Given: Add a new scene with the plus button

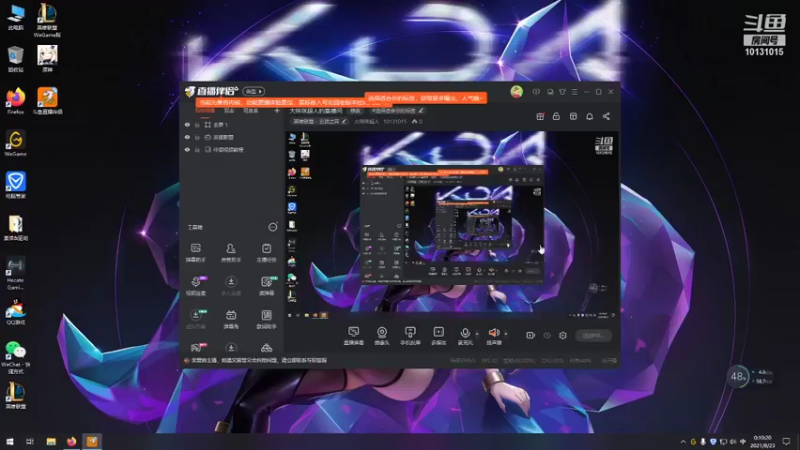Looking at the screenshot, I should pyautogui.click(x=277, y=110).
